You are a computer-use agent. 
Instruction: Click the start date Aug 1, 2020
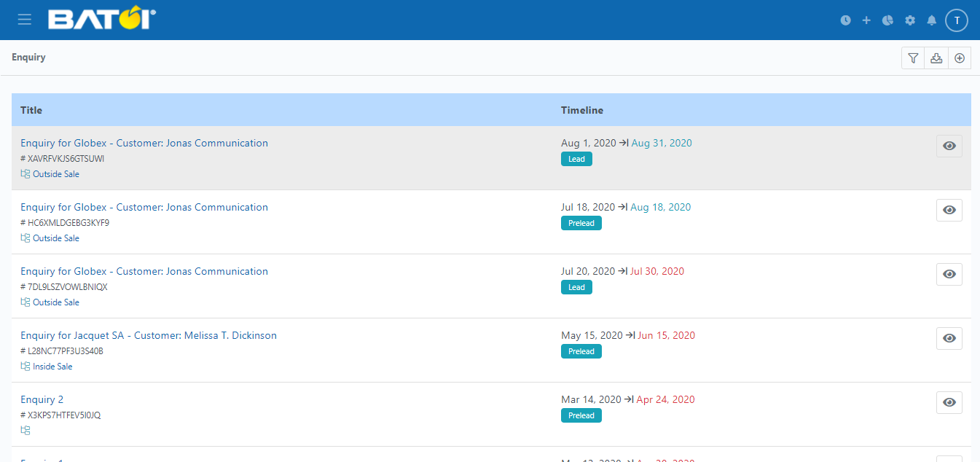click(x=588, y=143)
